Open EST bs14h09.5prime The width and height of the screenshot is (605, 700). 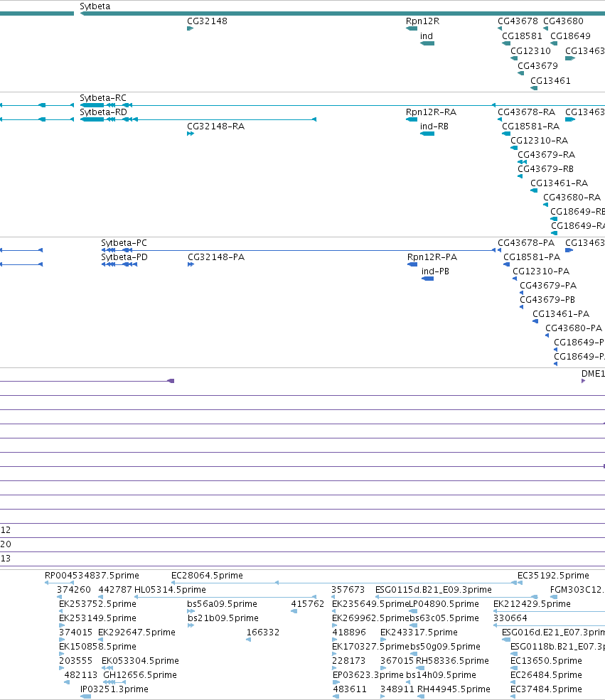pos(441,675)
